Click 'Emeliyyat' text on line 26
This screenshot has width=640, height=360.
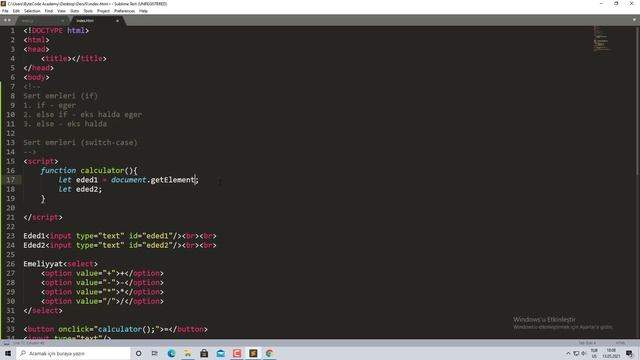pyautogui.click(x=43, y=264)
